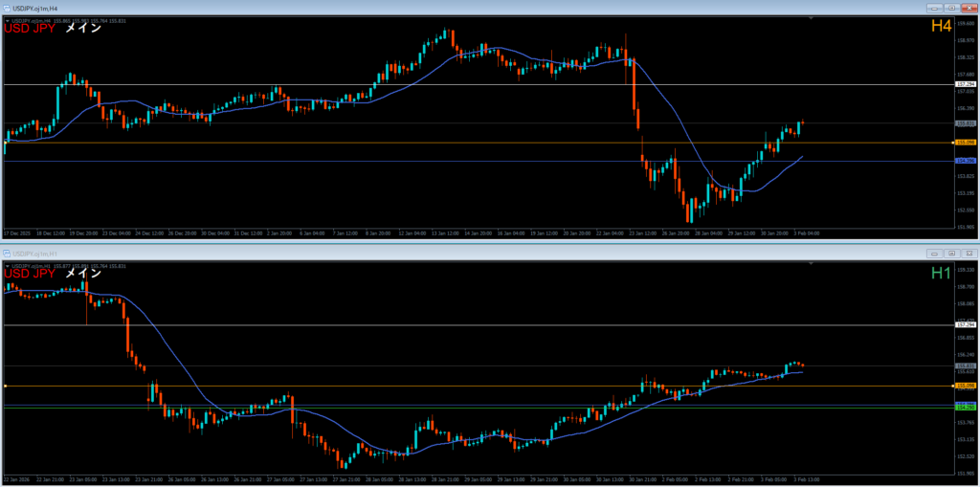This screenshot has width=980, height=487.
Task: Restore the H1 chart window size
Action: tap(951, 254)
